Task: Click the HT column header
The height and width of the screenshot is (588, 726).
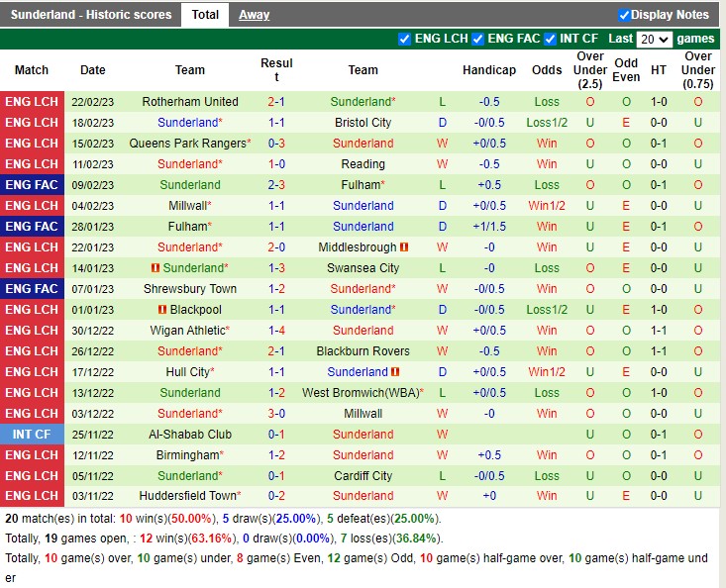Action: point(659,70)
